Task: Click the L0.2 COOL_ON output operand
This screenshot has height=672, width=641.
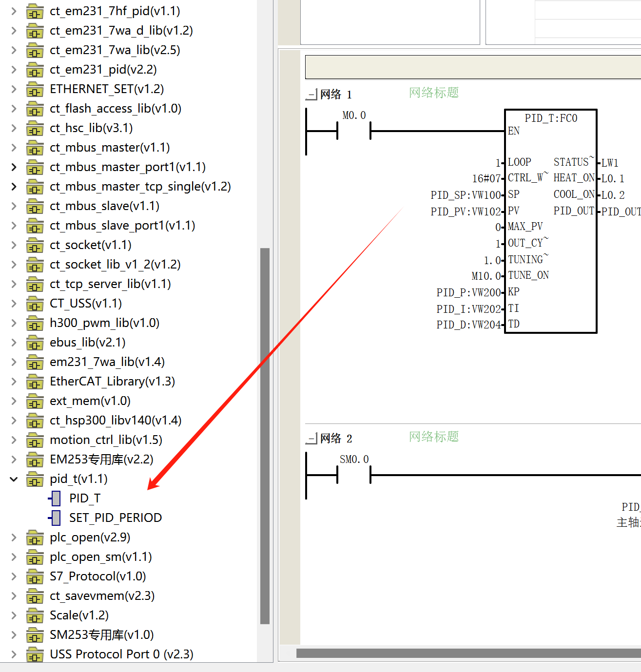Action: (613, 195)
